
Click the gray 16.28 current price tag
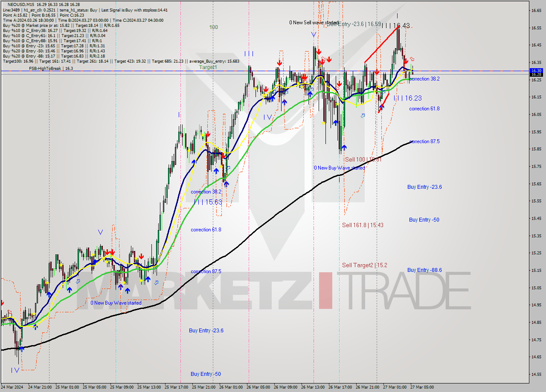[x=536, y=75]
